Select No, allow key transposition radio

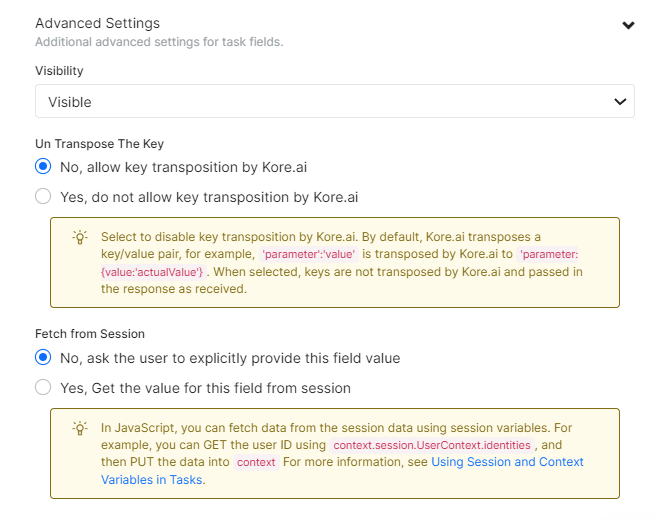coord(43,167)
